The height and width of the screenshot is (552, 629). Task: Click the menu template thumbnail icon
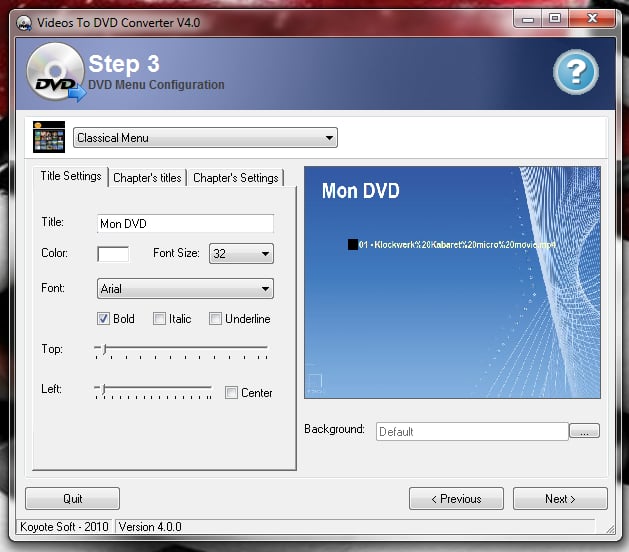(x=49, y=137)
